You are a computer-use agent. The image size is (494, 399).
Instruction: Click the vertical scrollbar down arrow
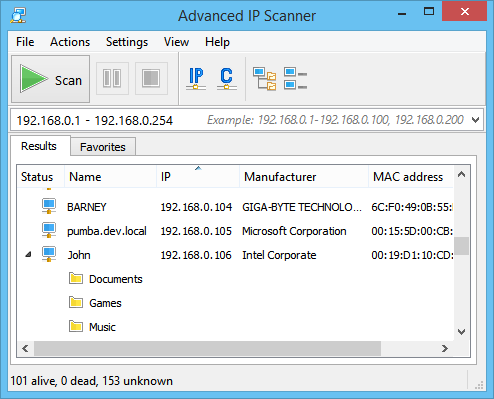tap(462, 332)
